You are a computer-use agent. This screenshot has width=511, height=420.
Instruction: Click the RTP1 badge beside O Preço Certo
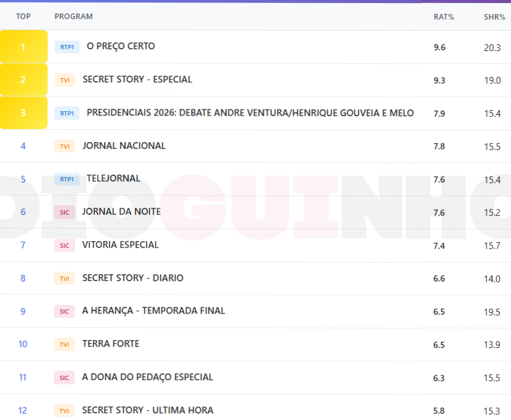[66, 47]
